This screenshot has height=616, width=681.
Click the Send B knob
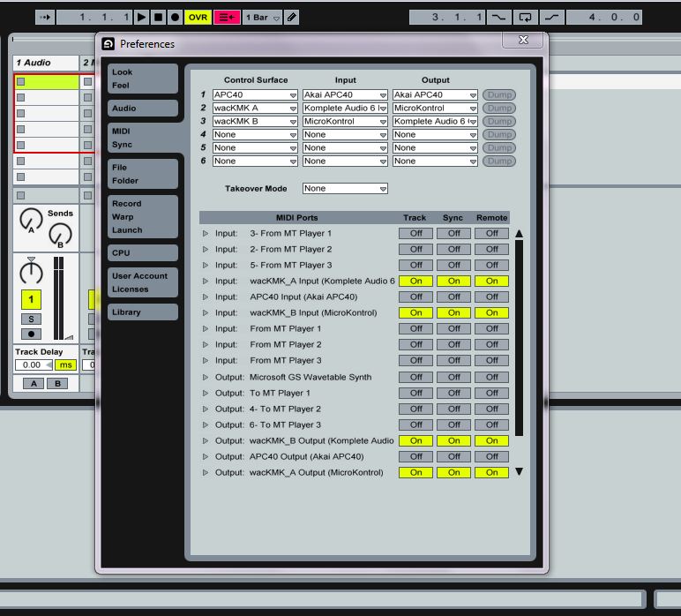click(60, 235)
